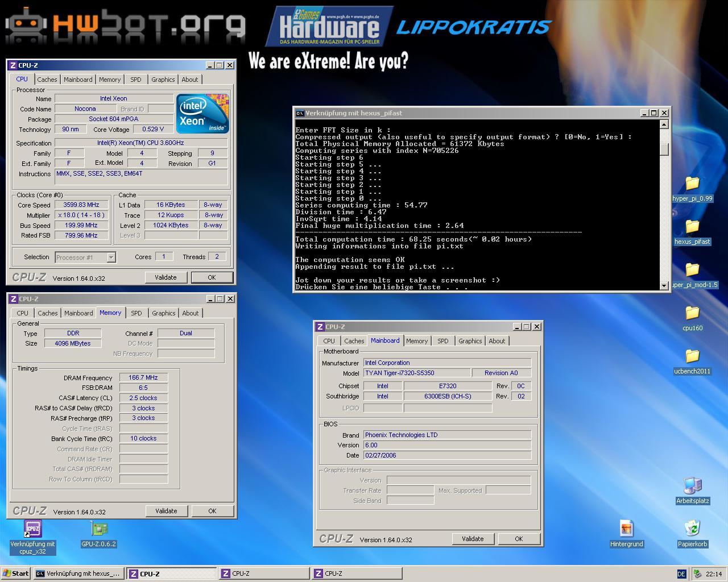Image resolution: width=728 pixels, height=582 pixels.
Task: Click Intel Xeon inside logo in CPU-Z
Action: (202, 113)
